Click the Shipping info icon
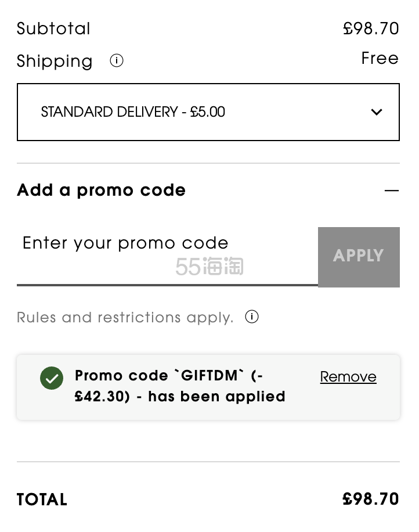Screen dimensions: 419x532 coord(116,61)
